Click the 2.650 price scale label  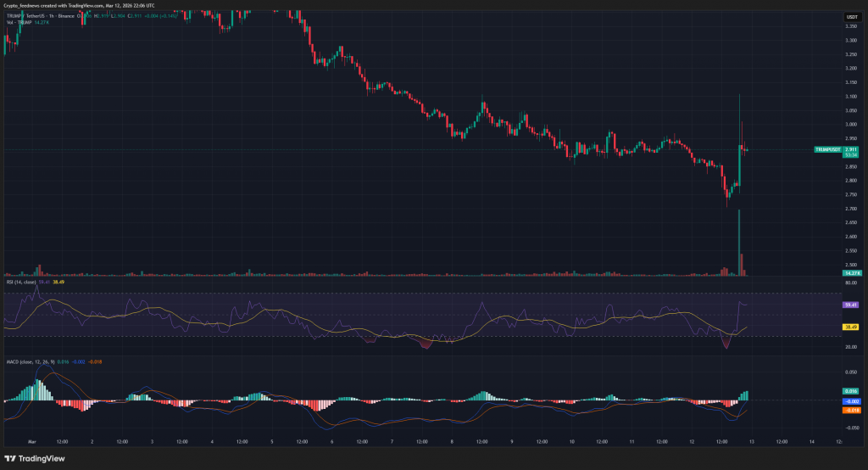(851, 223)
